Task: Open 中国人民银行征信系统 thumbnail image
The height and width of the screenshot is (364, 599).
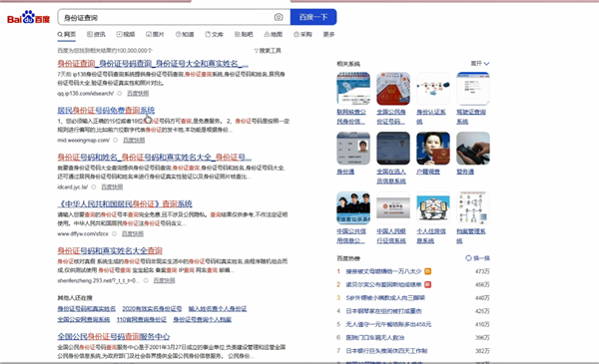Action: coord(393,208)
